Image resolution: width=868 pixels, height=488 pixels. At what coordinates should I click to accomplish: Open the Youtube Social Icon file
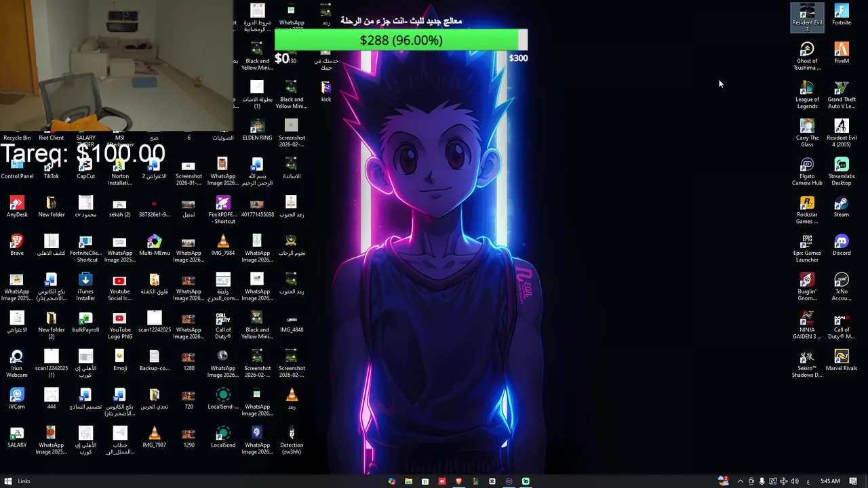[120, 287]
